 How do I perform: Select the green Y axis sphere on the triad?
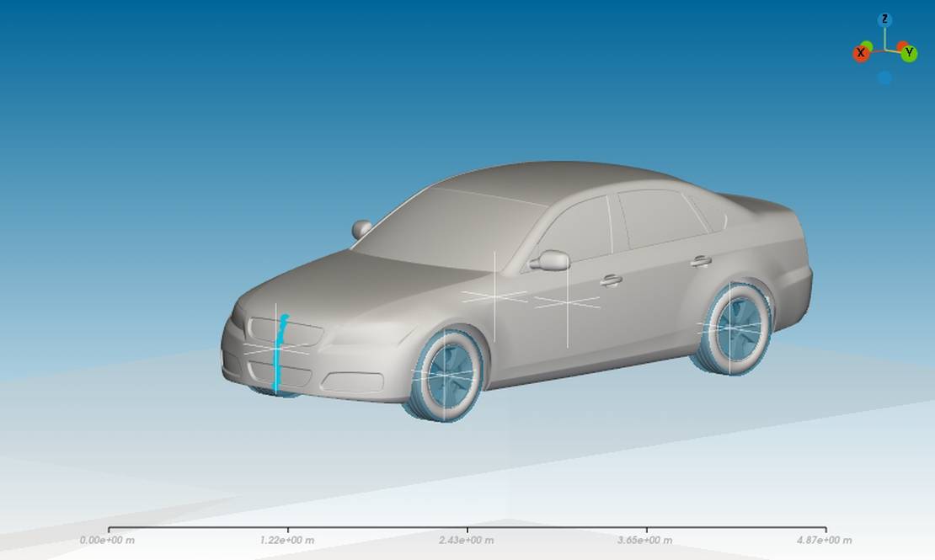point(909,53)
